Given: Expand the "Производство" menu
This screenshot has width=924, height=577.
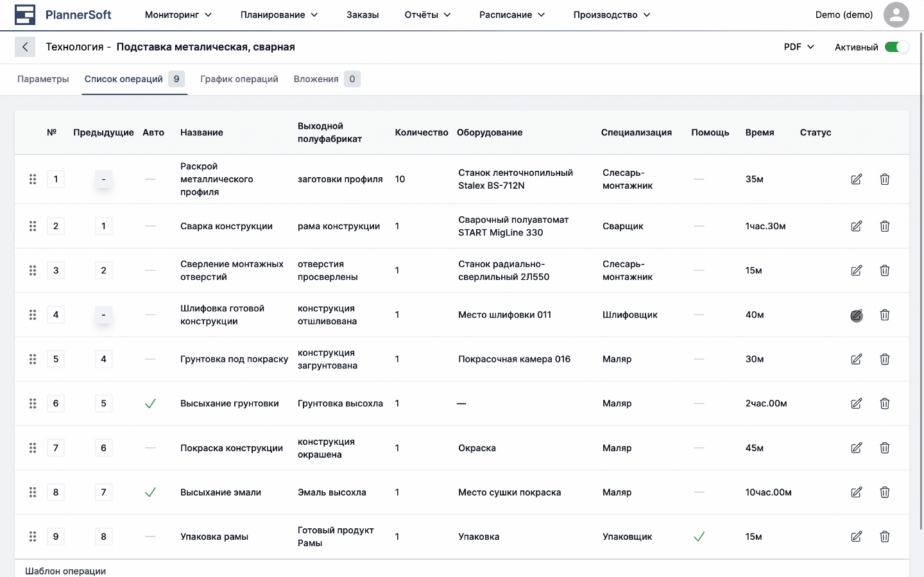Looking at the screenshot, I should click(x=611, y=14).
